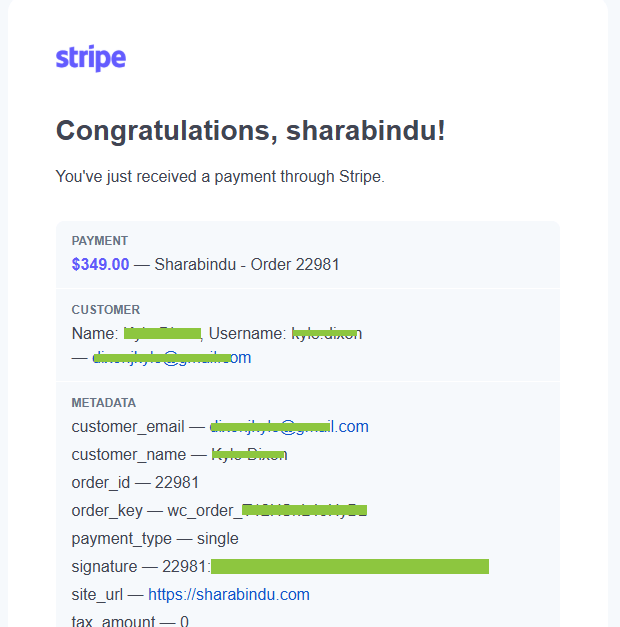620x627 pixels.
Task: Select the CUSTOMER section label
Action: click(106, 310)
